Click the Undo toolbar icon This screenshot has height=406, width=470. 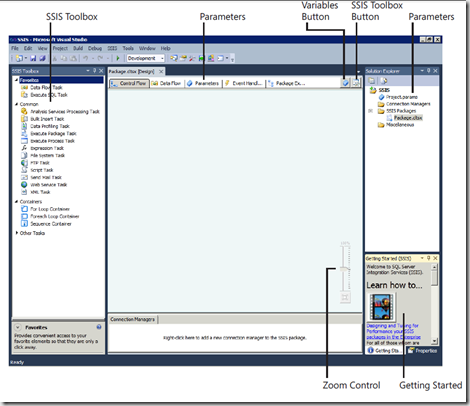[x=86, y=58]
